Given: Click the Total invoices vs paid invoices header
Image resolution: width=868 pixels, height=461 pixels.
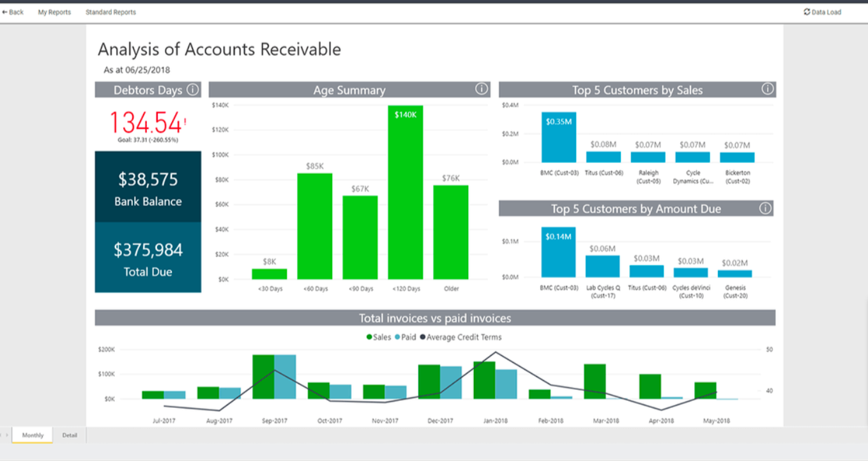Looking at the screenshot, I should pyautogui.click(x=435, y=318).
